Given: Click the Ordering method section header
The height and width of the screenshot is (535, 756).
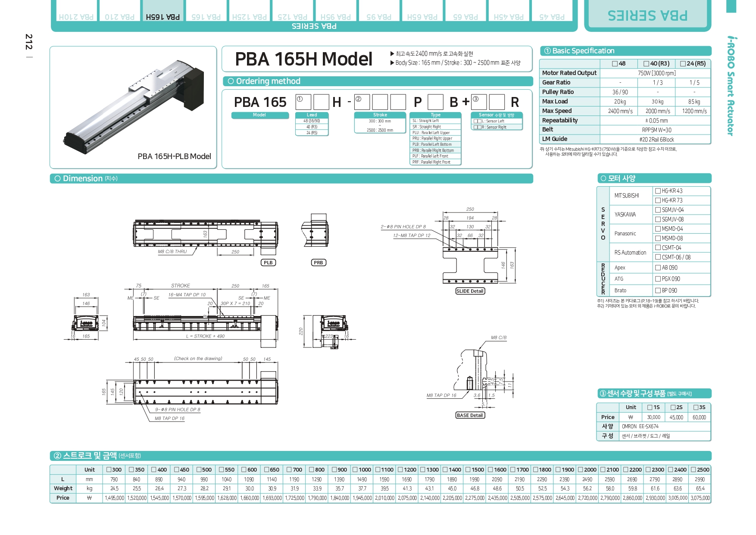Looking at the screenshot, I should point(378,81).
